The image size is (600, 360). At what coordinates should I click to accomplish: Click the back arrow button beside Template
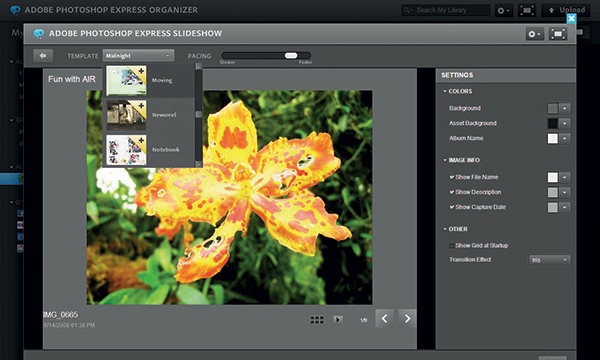pyautogui.click(x=43, y=56)
